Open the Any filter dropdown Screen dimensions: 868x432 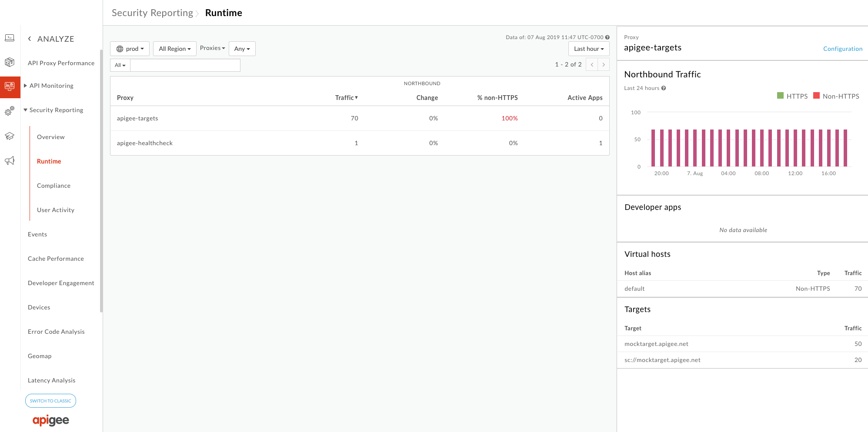(x=242, y=49)
